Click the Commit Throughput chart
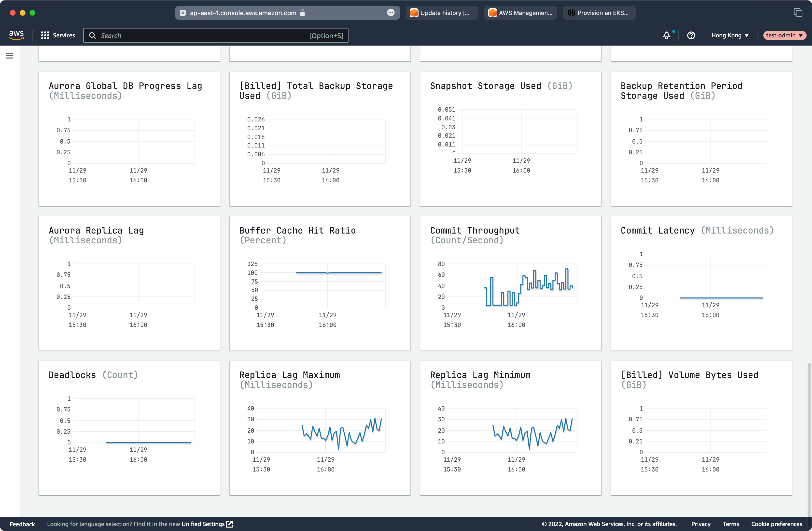 click(x=514, y=286)
